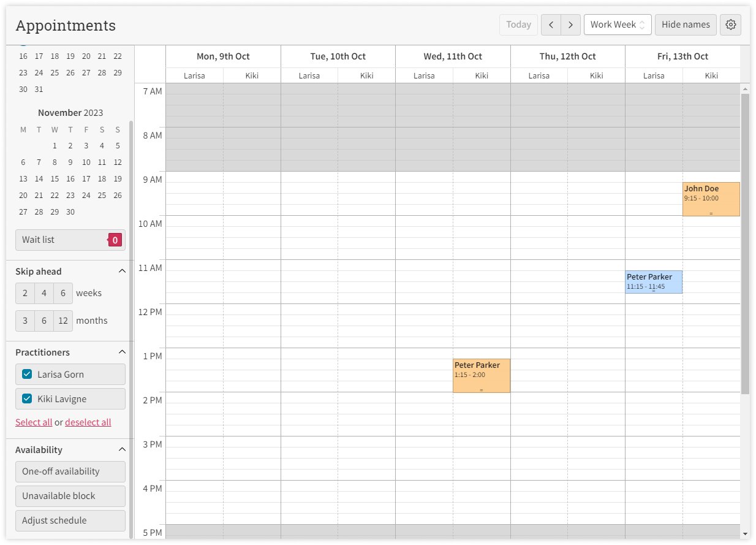Uncheck Larisa Gorn practitioner checkbox
The width and height of the screenshot is (756, 545).
27,375
